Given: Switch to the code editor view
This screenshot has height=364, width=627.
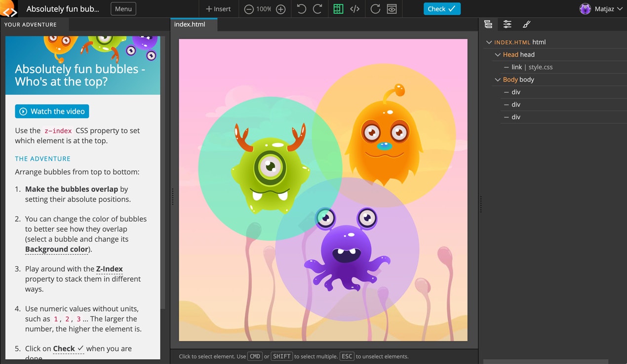Looking at the screenshot, I should (355, 9).
